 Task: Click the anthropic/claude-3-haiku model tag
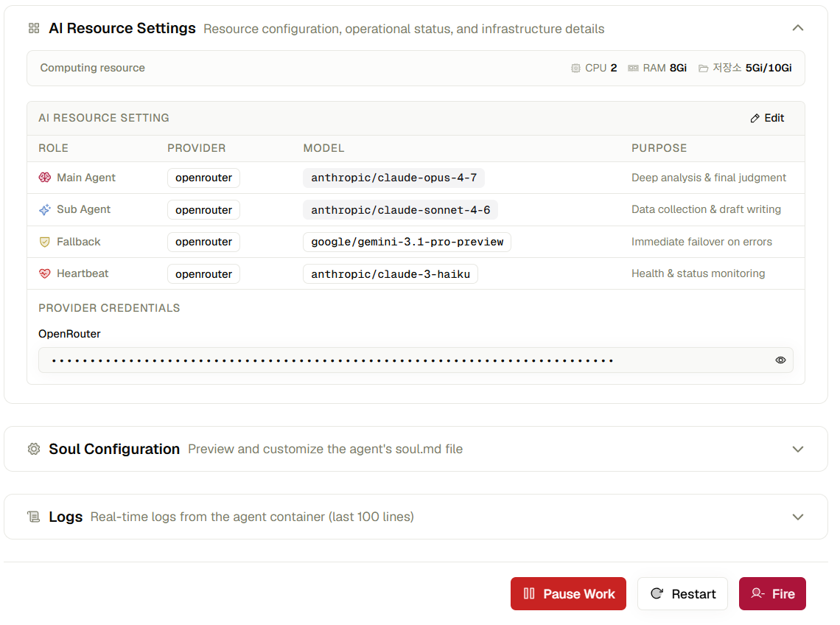pos(391,274)
